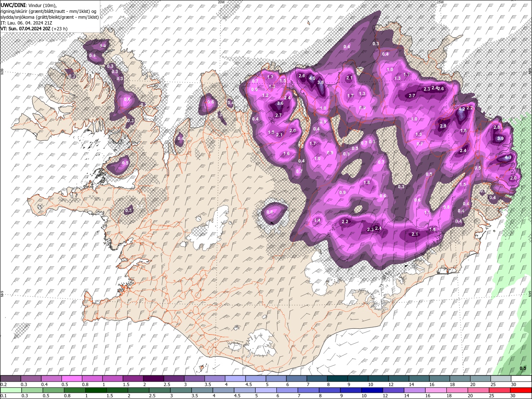Click the 15W longitude label

pos(440,2)
